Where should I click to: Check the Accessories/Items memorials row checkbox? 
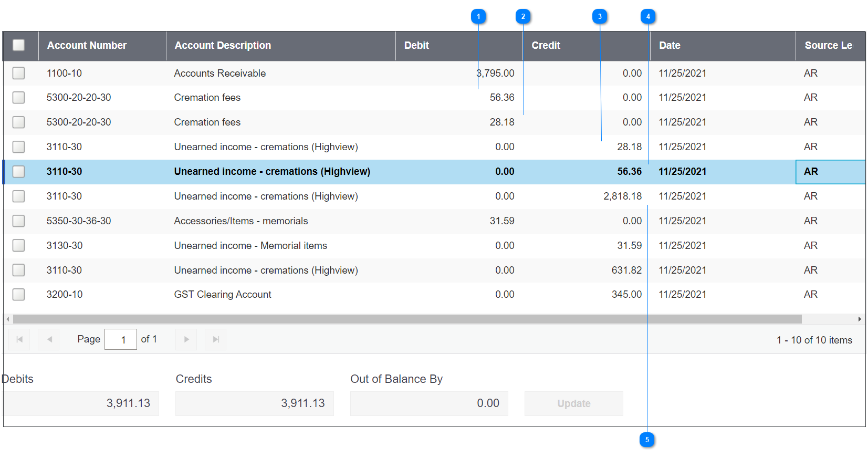coord(18,221)
